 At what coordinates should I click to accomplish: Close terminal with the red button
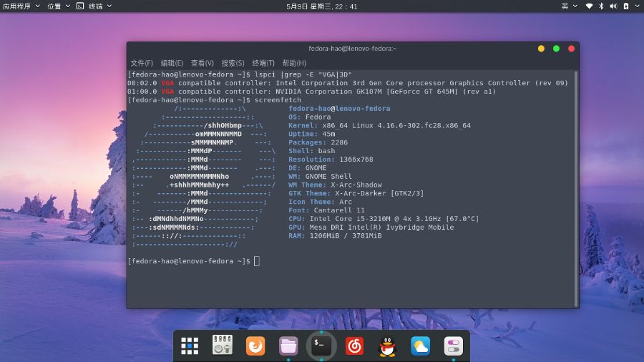tap(571, 49)
